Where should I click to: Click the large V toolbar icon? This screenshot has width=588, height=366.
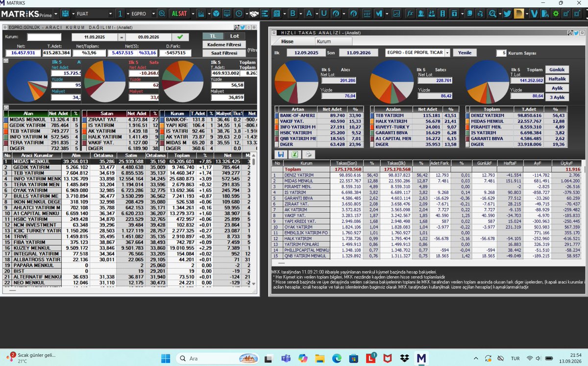(x=535, y=14)
